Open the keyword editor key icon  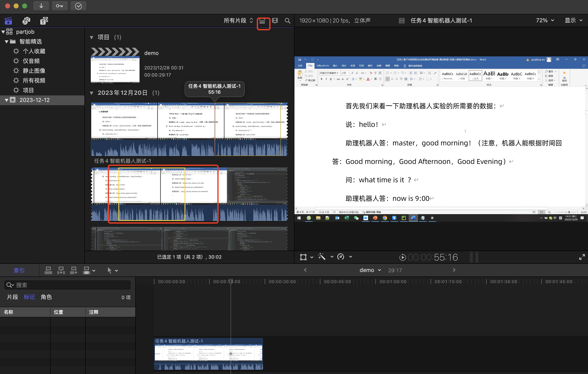tap(60, 6)
